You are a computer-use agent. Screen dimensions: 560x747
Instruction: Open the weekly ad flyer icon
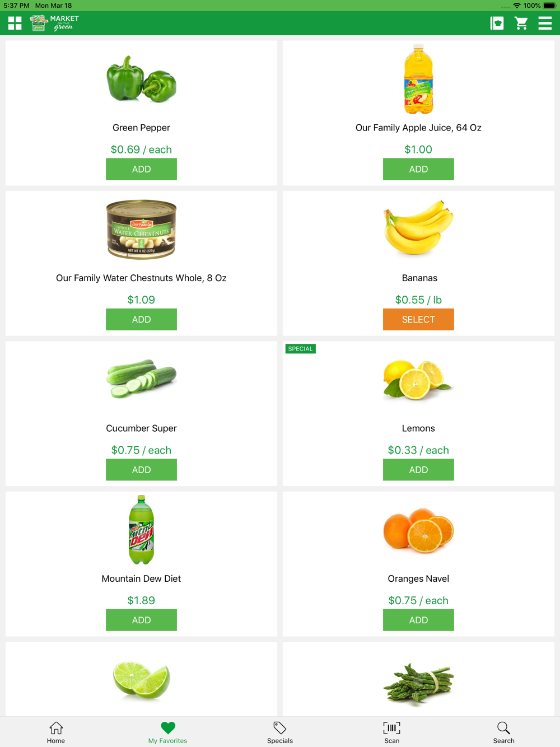(x=497, y=23)
